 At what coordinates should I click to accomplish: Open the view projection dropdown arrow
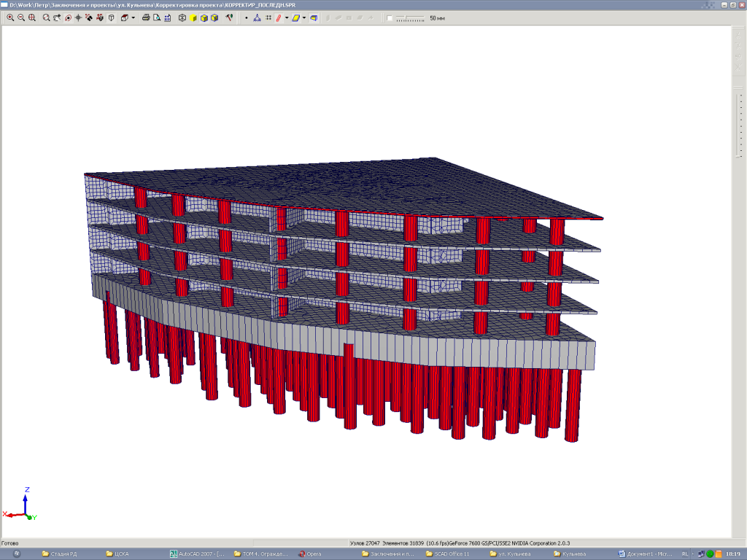(x=133, y=17)
